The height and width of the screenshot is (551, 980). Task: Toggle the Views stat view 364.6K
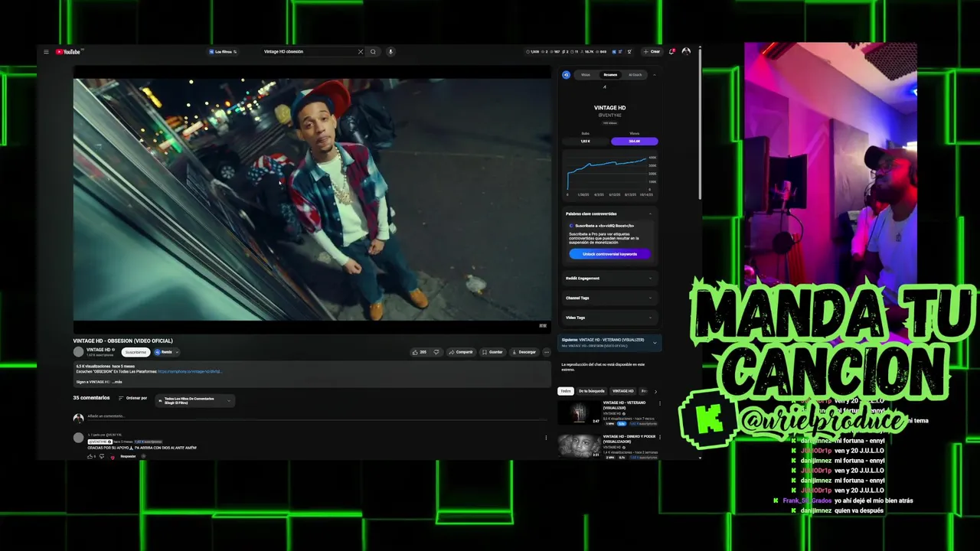pyautogui.click(x=634, y=141)
